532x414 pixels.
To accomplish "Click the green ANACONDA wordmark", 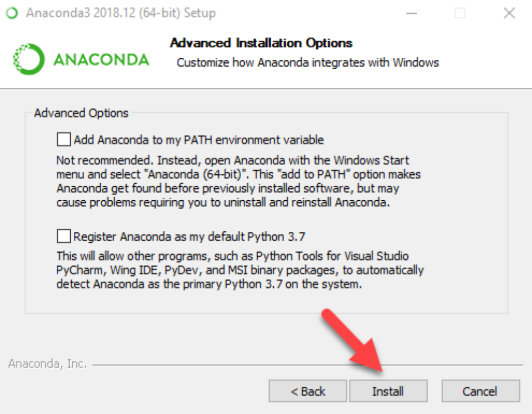I will click(101, 59).
